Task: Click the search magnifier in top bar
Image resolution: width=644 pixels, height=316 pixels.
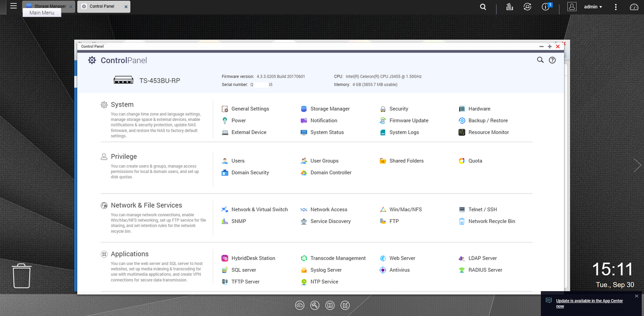Action: [x=483, y=7]
